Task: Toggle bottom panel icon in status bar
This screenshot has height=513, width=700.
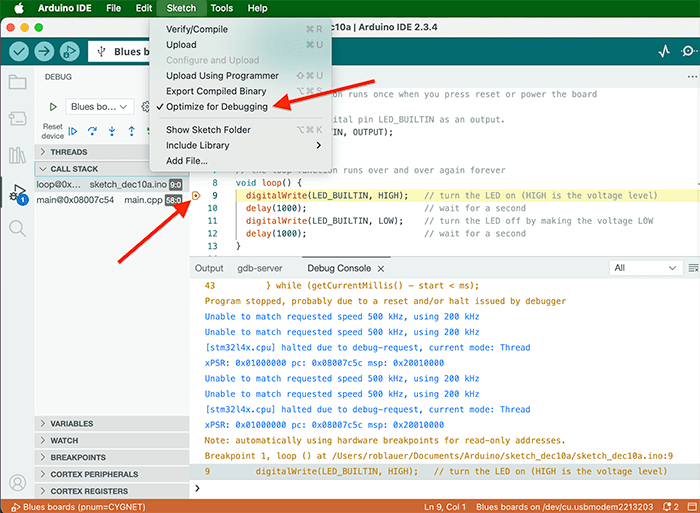Action: click(692, 507)
